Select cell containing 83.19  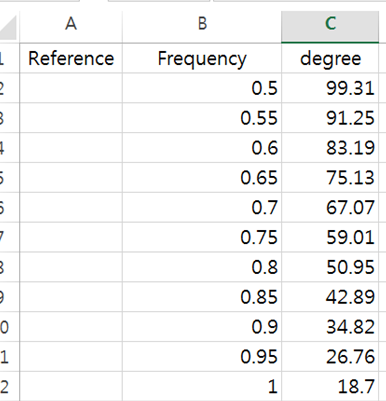click(330, 148)
